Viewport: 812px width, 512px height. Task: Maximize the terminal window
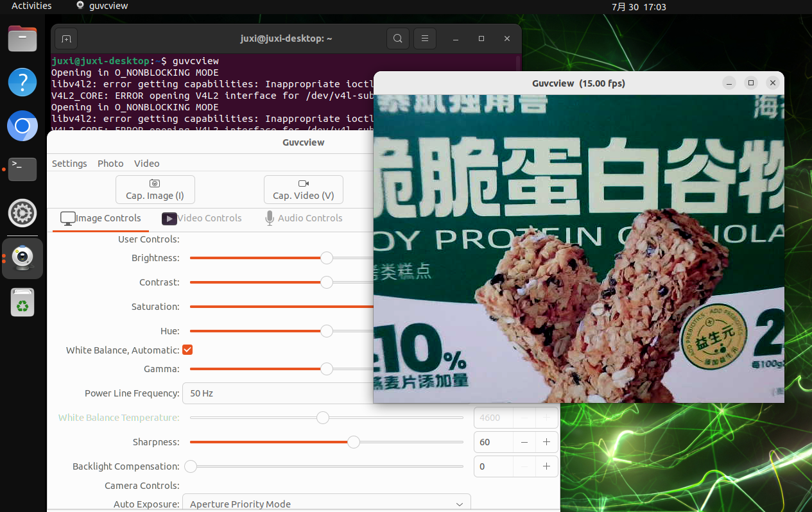coord(481,39)
